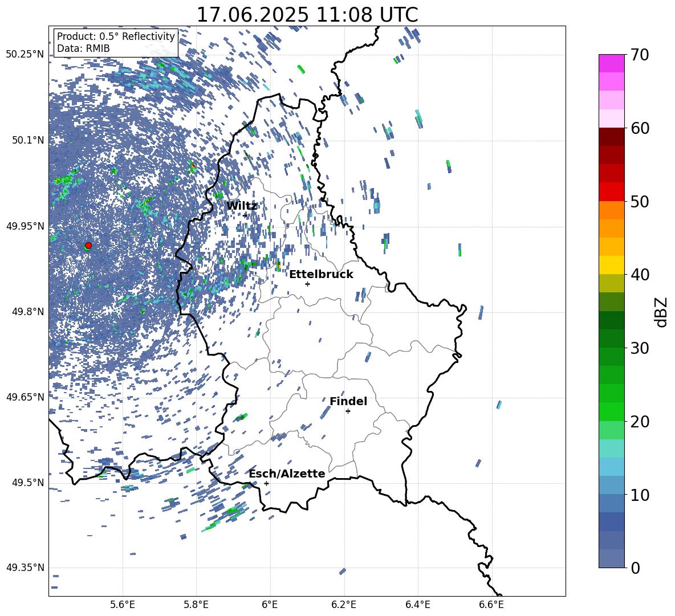
Task: Click the timestamp title 17.06.2025 11:08 UTC
Action: pyautogui.click(x=307, y=15)
